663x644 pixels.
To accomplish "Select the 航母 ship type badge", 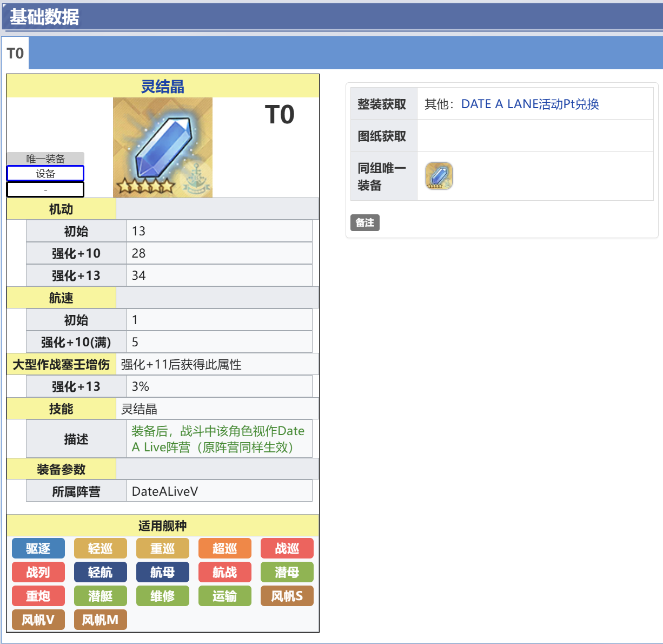I will (x=162, y=571).
